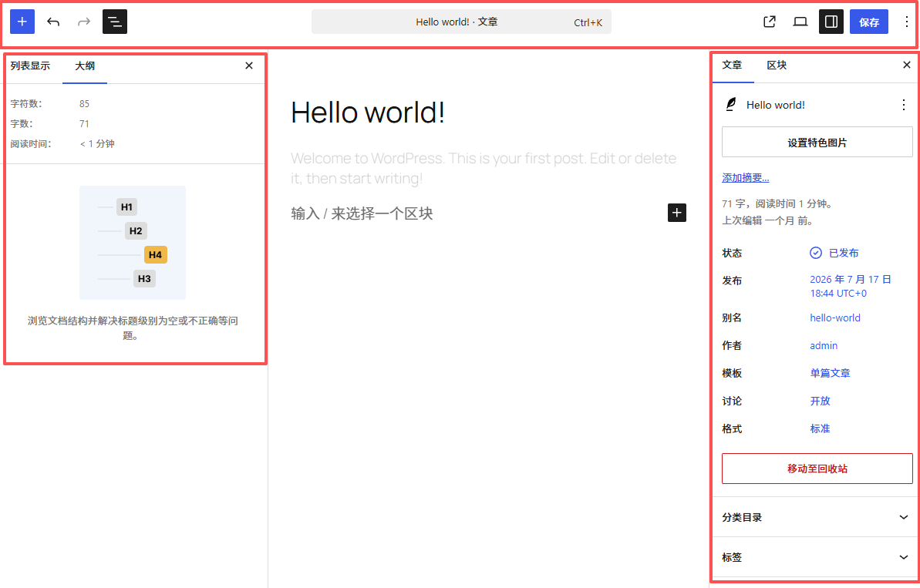Viewport: 920px width, 588px height.
Task: Click the H1 badge in outline illustration
Action: click(126, 207)
